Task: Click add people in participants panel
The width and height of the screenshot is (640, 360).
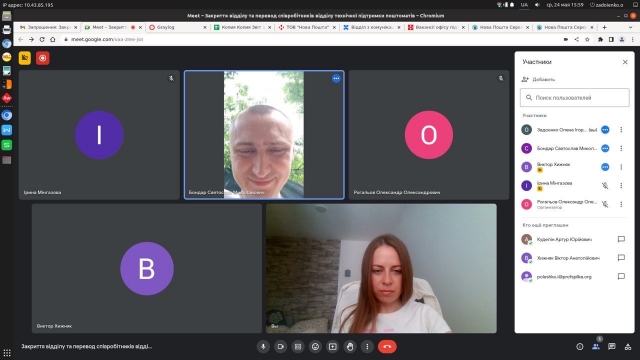Action: 538,79
